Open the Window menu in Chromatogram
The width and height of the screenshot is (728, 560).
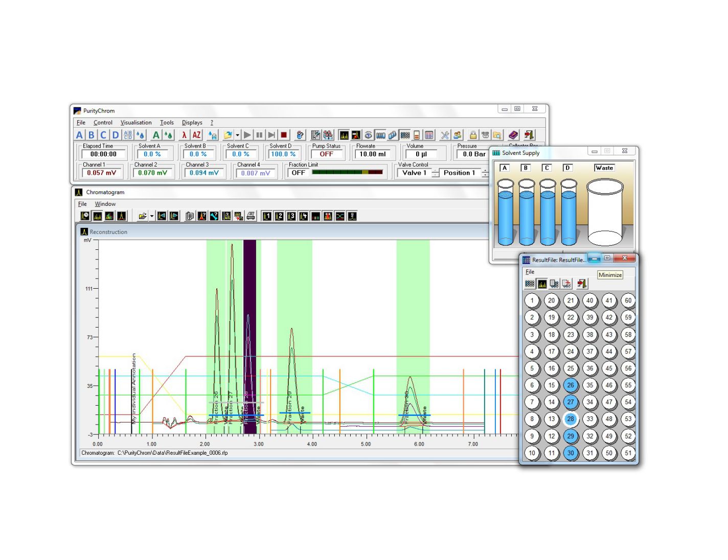point(105,204)
